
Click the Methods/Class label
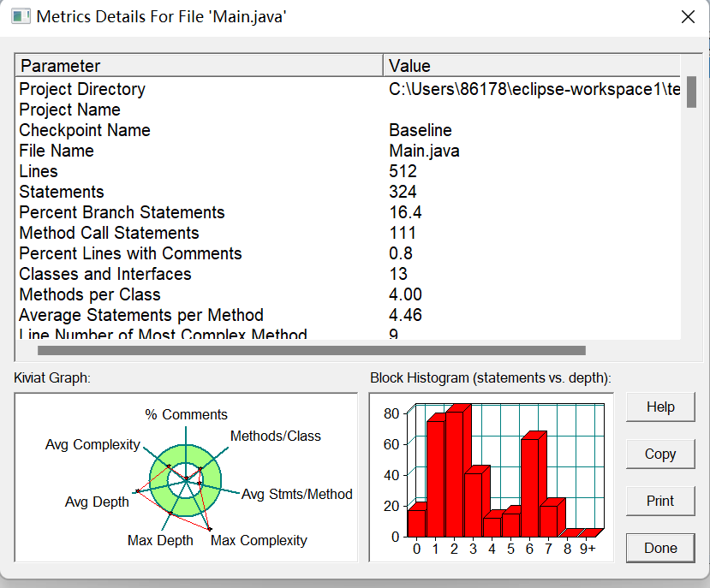click(x=275, y=436)
